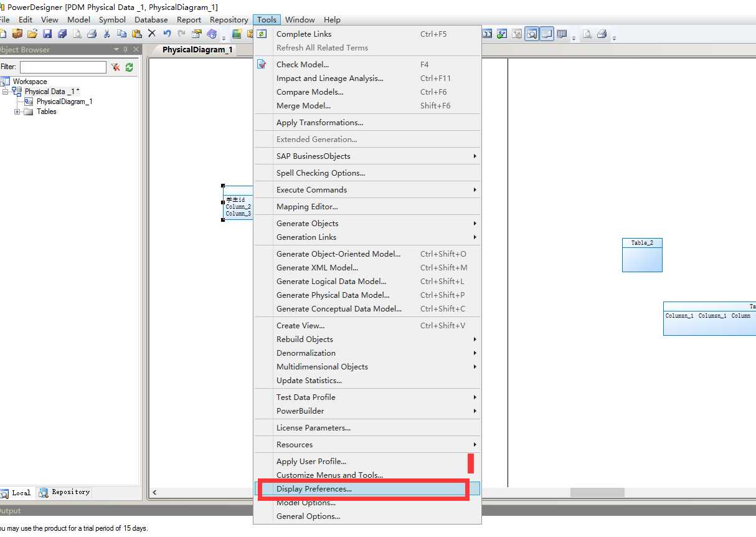Toggle the highlighted Object Browser toolbar button
756x537 pixels.
coord(531,34)
